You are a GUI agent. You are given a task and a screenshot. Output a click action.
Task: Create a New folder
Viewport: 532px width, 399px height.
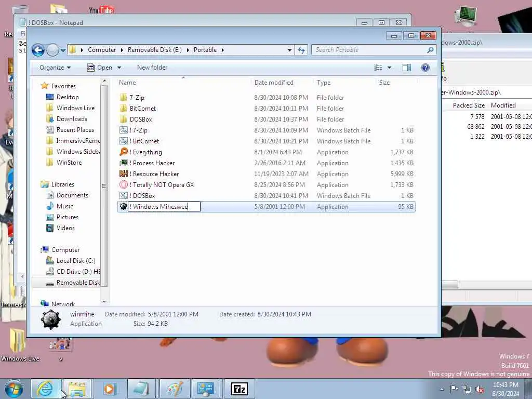click(152, 68)
